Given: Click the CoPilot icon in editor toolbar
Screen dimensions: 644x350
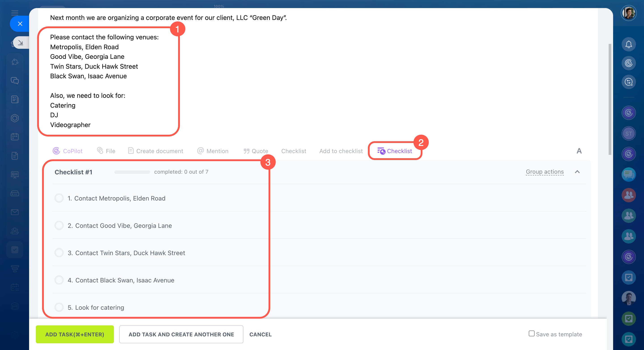Looking at the screenshot, I should click(56, 151).
